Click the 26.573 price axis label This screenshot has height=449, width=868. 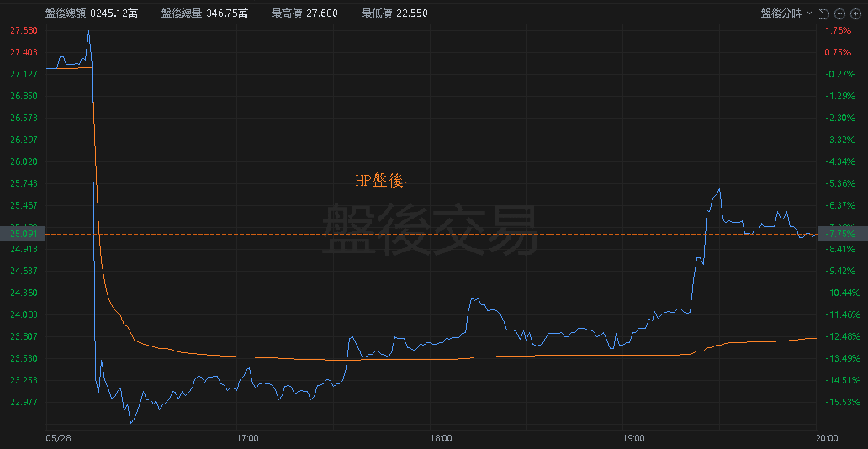pyautogui.click(x=24, y=118)
